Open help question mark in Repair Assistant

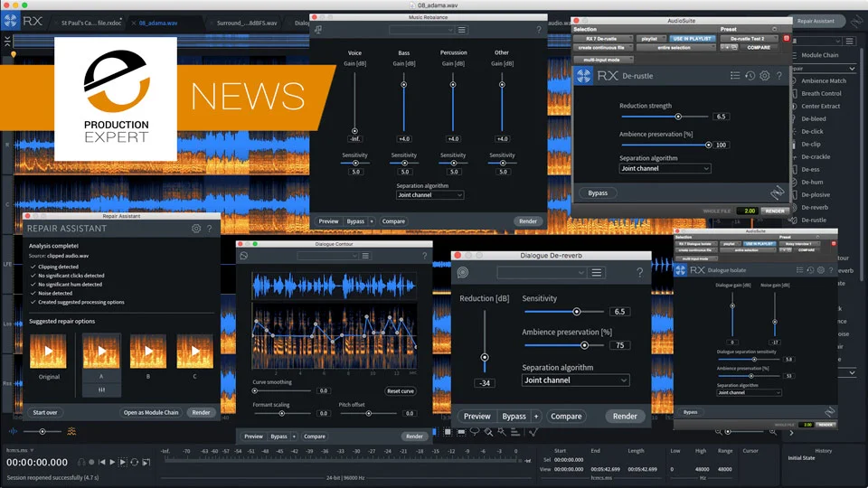point(209,229)
